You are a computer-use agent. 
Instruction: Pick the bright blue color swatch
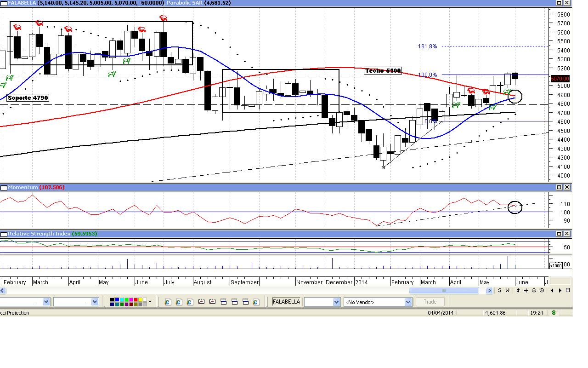117,300
